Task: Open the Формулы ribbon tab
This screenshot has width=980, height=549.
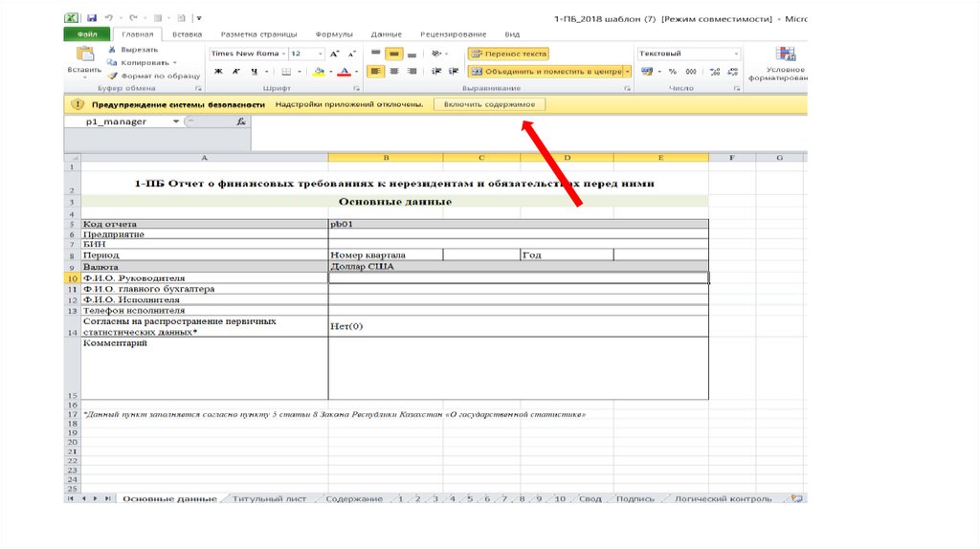Action: tap(334, 34)
